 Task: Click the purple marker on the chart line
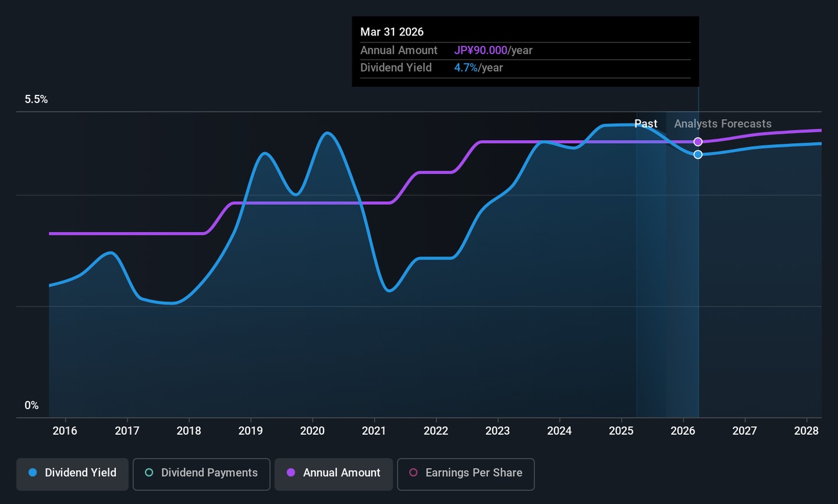coord(698,142)
